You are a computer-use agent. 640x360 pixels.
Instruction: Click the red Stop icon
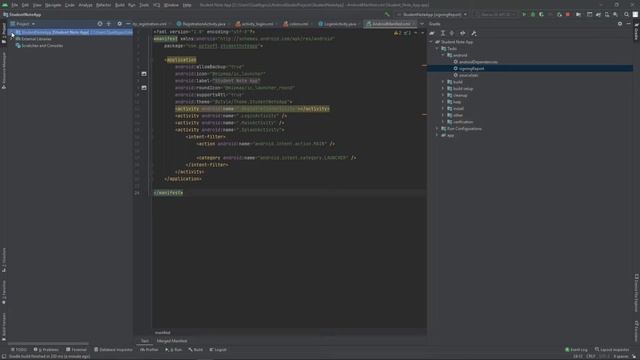[568, 14]
